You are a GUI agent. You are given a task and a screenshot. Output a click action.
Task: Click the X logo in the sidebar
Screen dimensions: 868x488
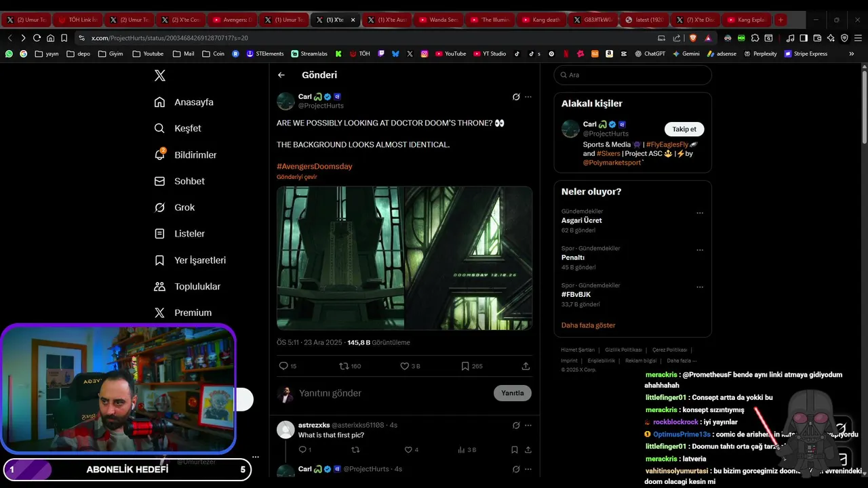[x=159, y=75]
